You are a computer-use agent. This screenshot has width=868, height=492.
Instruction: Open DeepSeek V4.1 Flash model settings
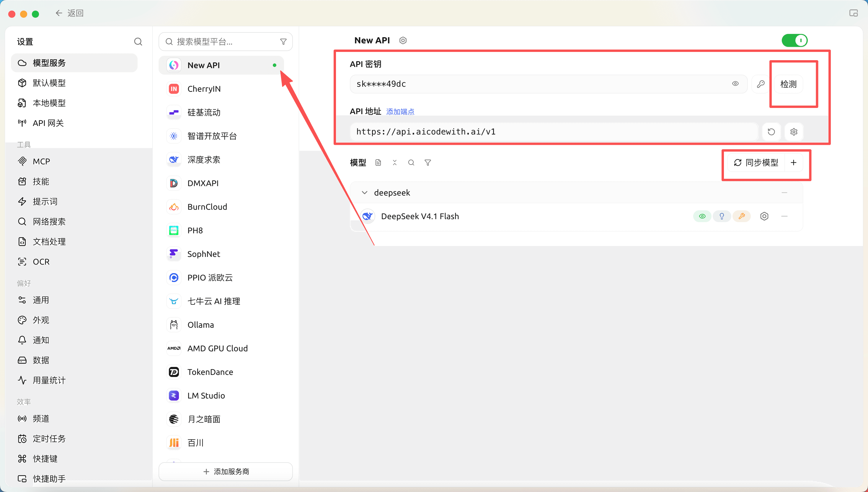[x=764, y=216]
